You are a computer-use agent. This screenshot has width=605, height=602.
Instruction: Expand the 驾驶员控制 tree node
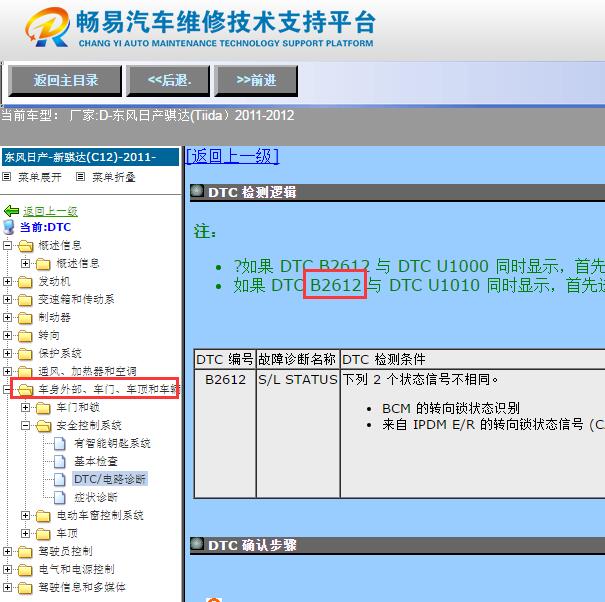[x=7, y=551]
